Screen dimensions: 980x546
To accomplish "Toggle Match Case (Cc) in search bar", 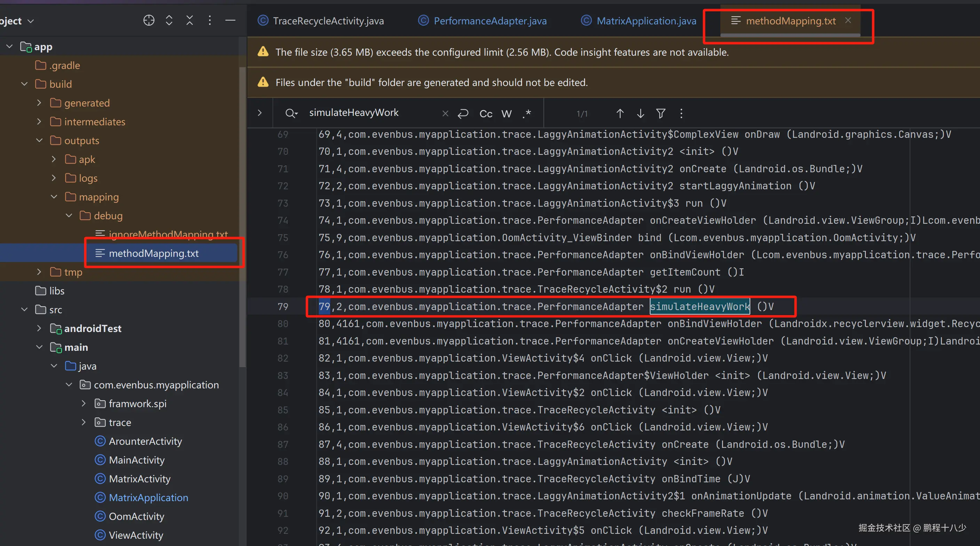I will (x=486, y=113).
